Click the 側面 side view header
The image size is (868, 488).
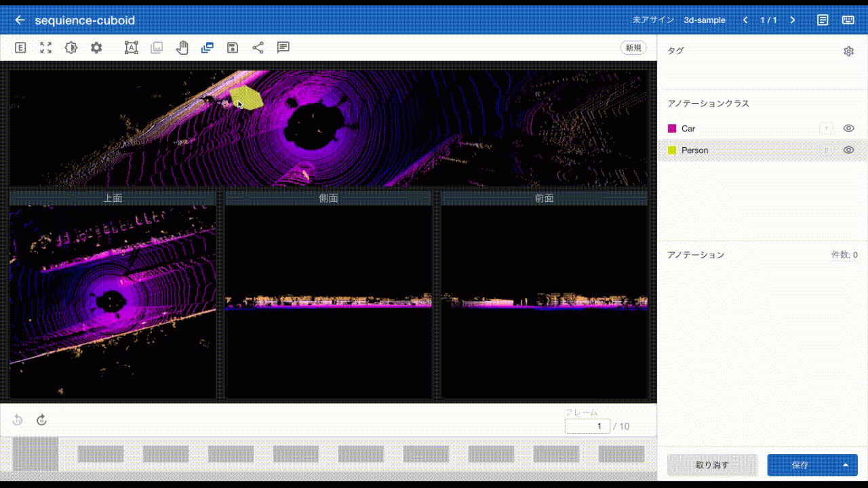328,198
